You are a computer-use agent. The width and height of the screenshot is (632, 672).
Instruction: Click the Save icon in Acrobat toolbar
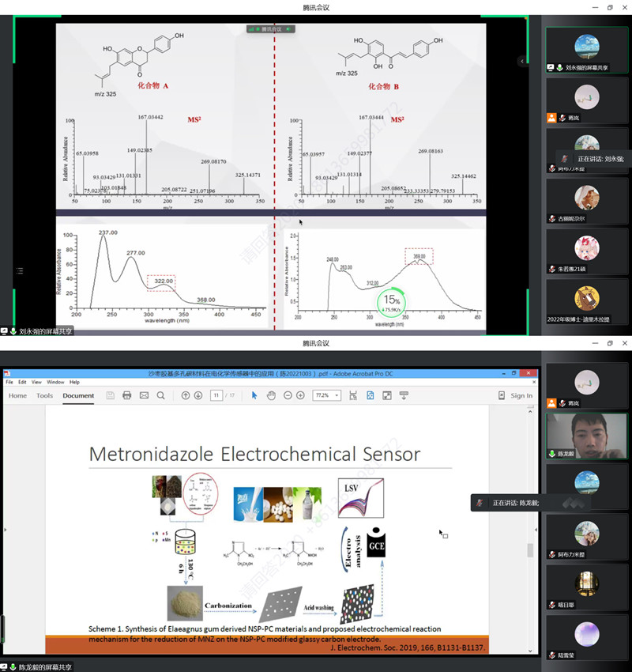[x=111, y=395]
